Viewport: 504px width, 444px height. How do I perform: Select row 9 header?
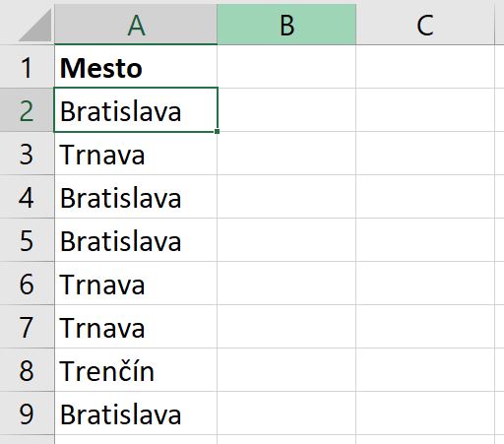click(x=27, y=413)
